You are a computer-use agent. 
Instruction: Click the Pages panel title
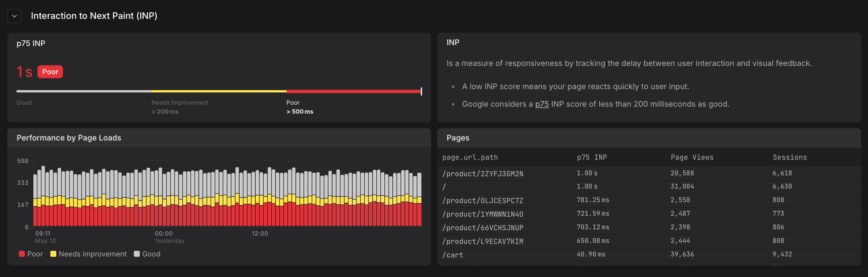pos(458,138)
